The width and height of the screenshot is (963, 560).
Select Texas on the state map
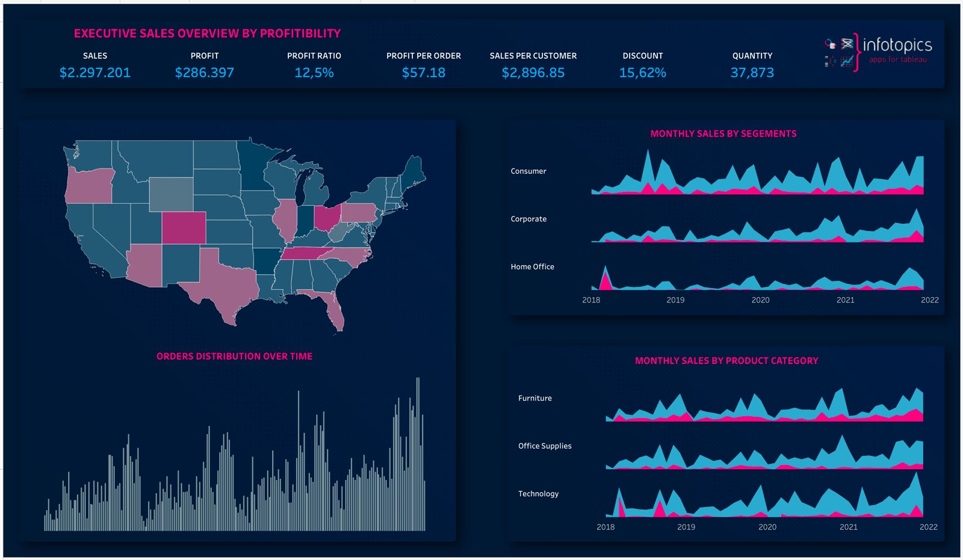pyautogui.click(x=223, y=283)
